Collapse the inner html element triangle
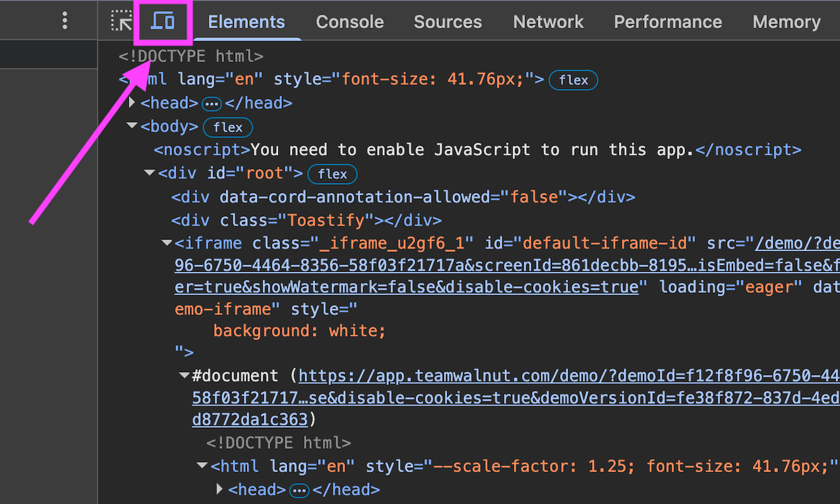The height and width of the screenshot is (504, 840). 201,465
